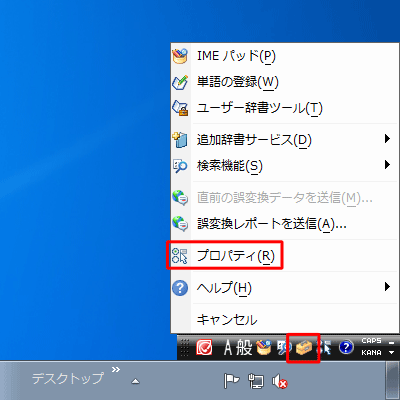Open the language bar options dropdown arrow

392,352
